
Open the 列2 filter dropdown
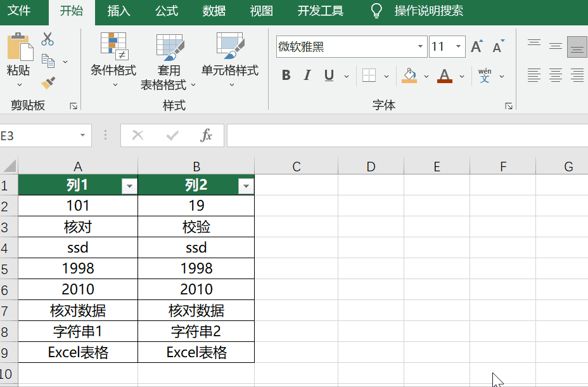(246, 186)
